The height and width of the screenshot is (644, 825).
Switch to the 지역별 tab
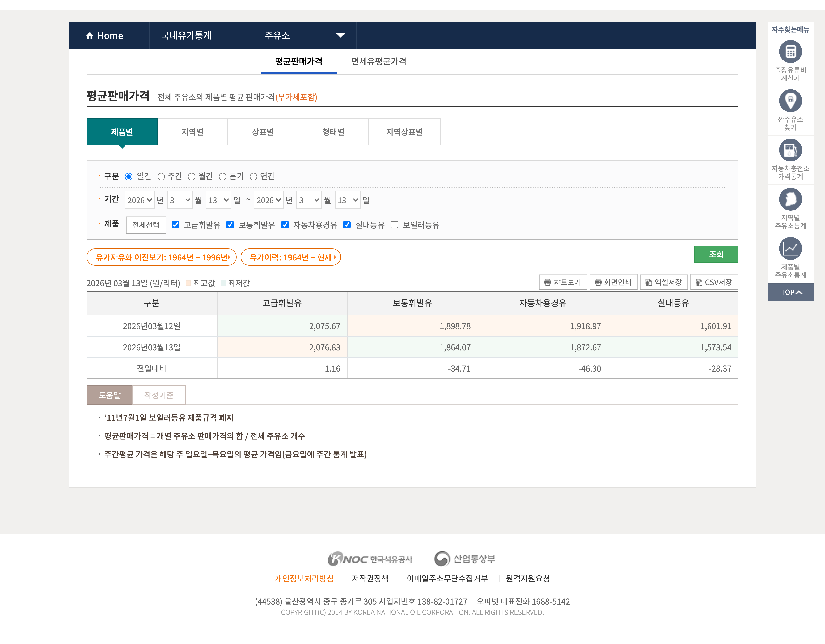pos(192,132)
